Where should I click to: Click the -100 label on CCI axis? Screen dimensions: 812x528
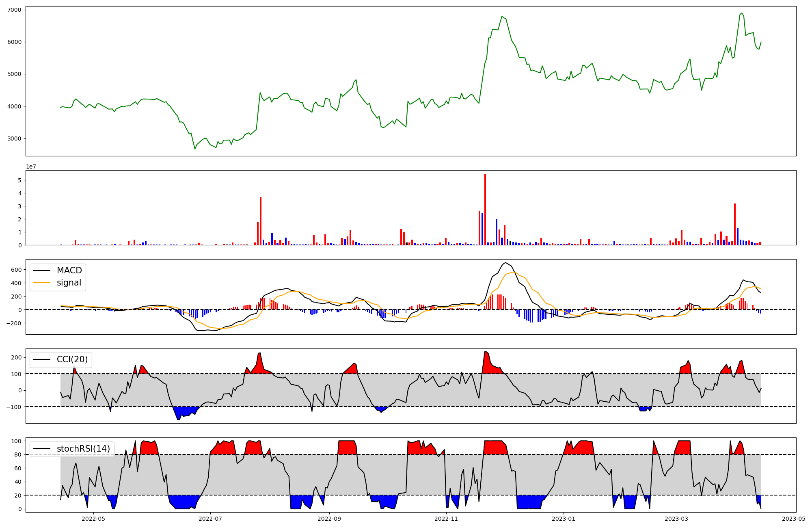click(14, 407)
